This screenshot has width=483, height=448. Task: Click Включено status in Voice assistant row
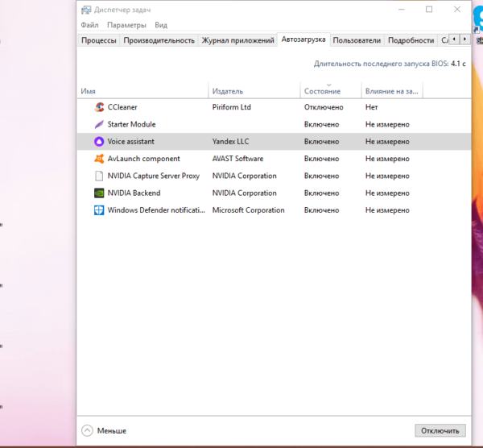(321, 142)
